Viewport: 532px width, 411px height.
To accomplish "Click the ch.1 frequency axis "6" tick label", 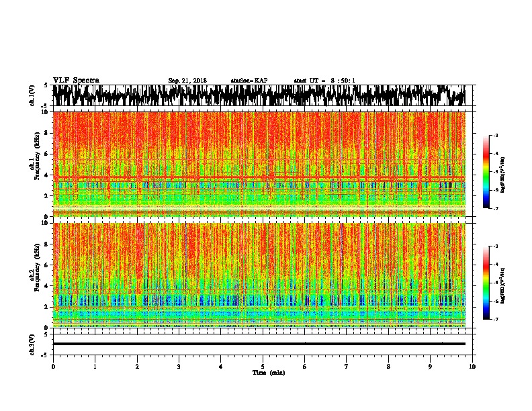I will [x=46, y=154].
